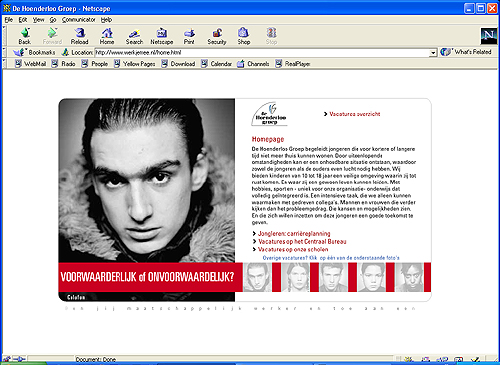500x365 pixels.
Task: Open the Communicator menu
Action: point(78,20)
